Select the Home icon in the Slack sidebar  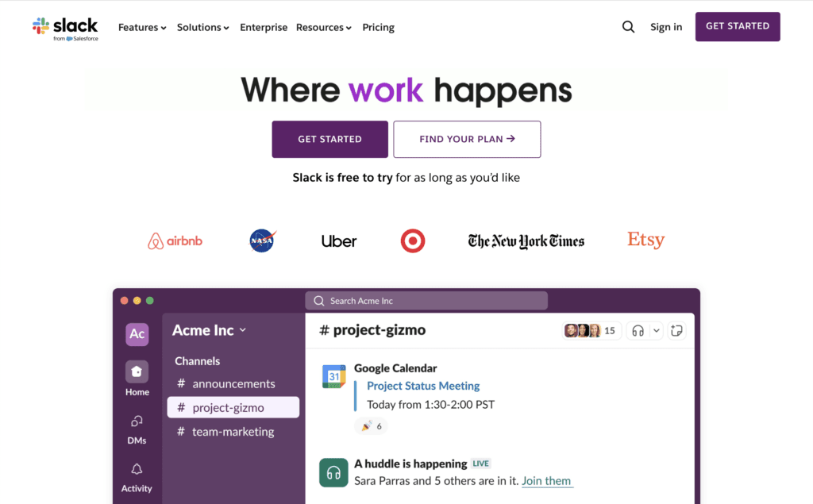coord(136,371)
